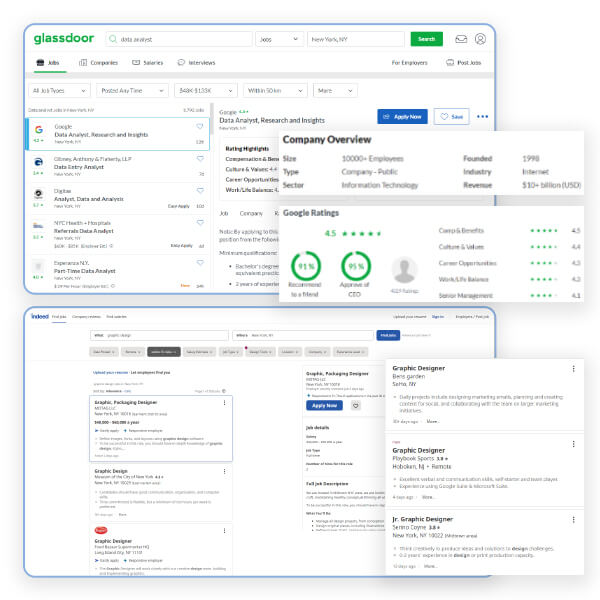Screen dimensions: 600x600
Task: Click the Food Bazaar red company logo
Action: [x=101, y=530]
